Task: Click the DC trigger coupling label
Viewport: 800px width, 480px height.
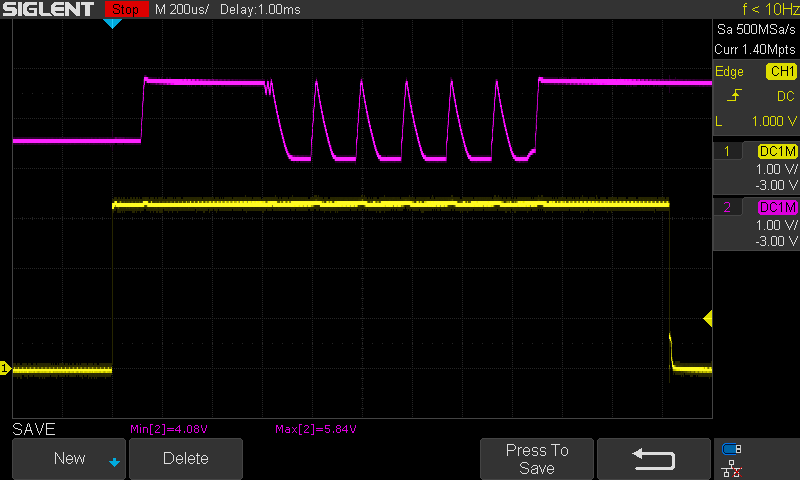Action: click(786, 96)
